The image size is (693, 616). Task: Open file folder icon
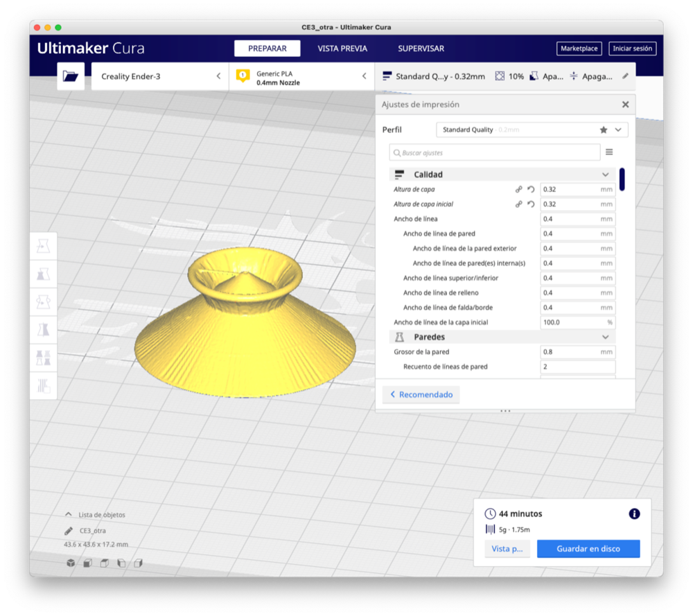71,76
